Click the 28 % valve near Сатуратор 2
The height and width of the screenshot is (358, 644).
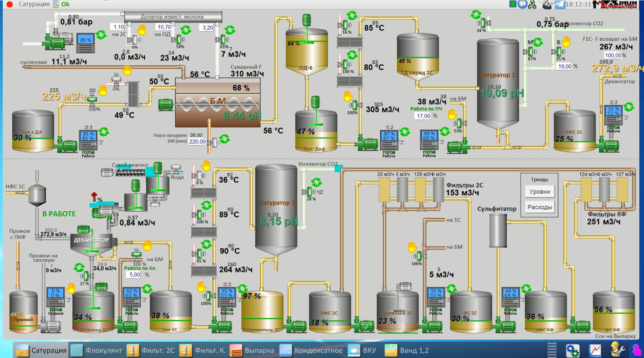tap(309, 192)
